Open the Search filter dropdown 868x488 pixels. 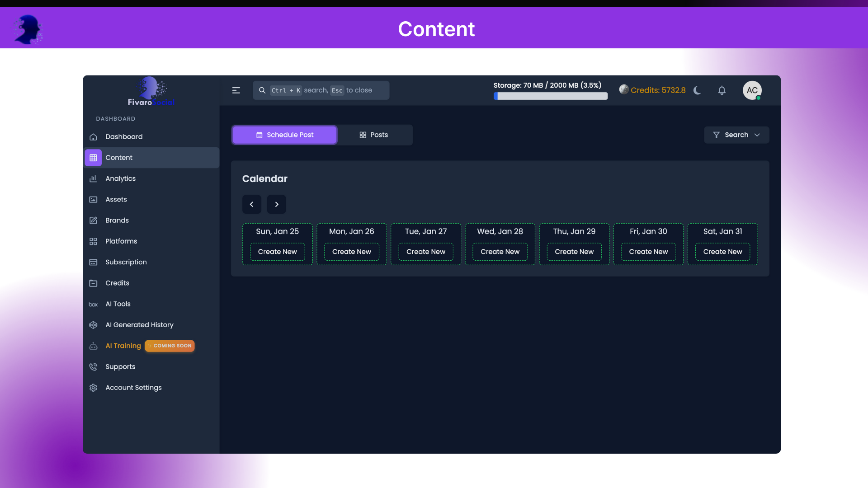pos(736,135)
